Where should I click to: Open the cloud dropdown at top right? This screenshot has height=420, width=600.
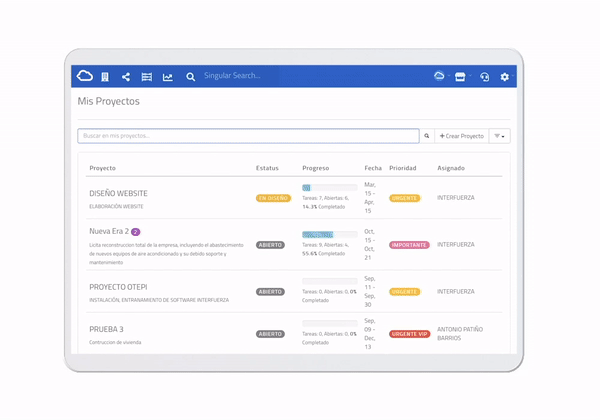tap(440, 76)
